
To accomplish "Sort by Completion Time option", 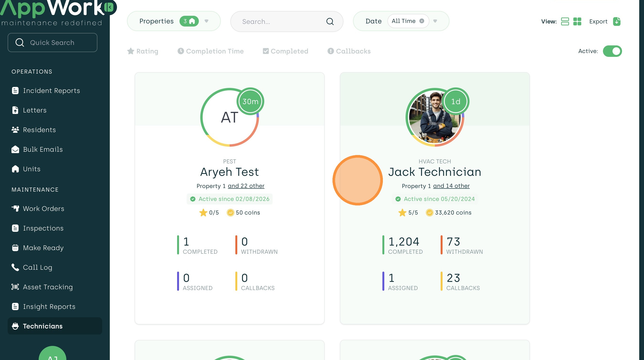I will [211, 51].
